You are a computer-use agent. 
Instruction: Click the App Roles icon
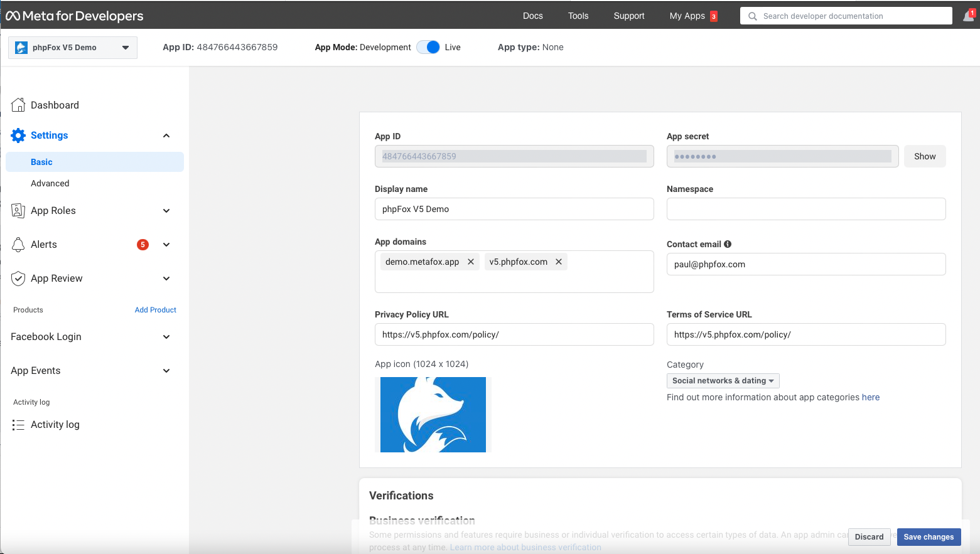click(18, 211)
